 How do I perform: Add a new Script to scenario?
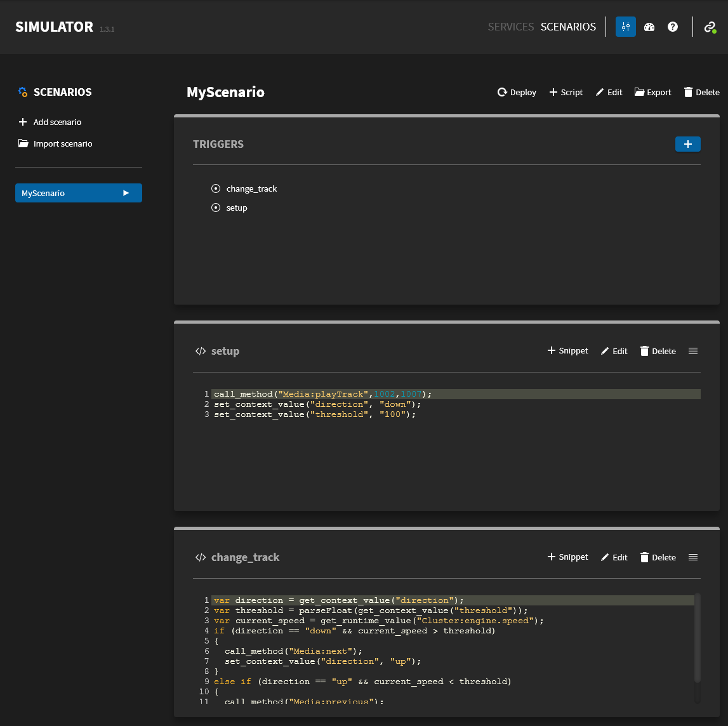pos(566,92)
